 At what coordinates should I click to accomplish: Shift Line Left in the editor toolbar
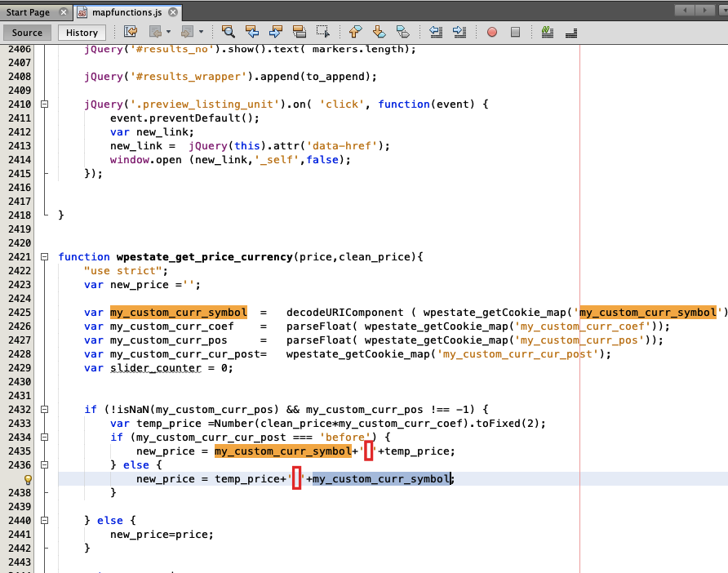click(x=436, y=32)
